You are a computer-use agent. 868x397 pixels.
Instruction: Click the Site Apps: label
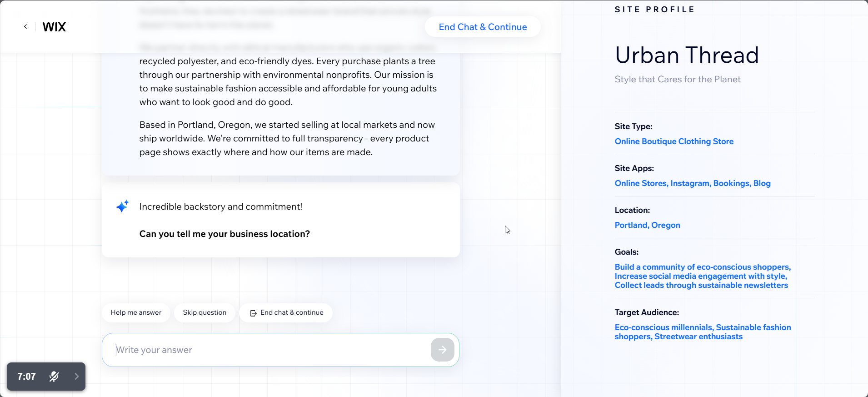(x=634, y=168)
